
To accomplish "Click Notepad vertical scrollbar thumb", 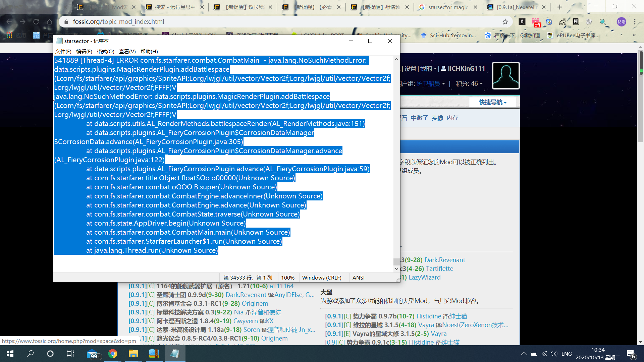I will (x=396, y=261).
